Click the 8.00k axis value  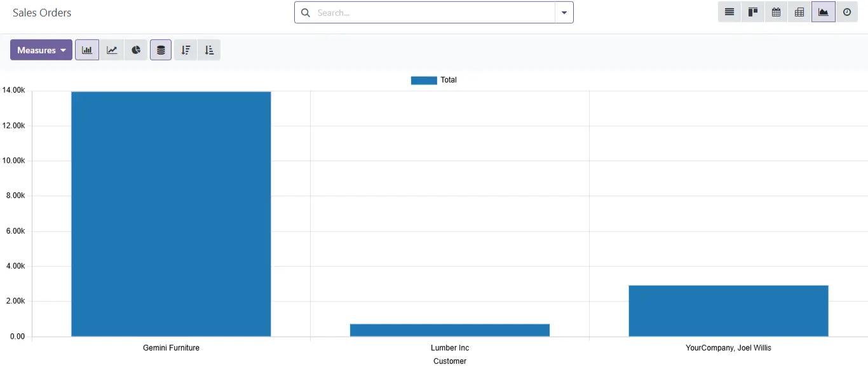tap(15, 196)
